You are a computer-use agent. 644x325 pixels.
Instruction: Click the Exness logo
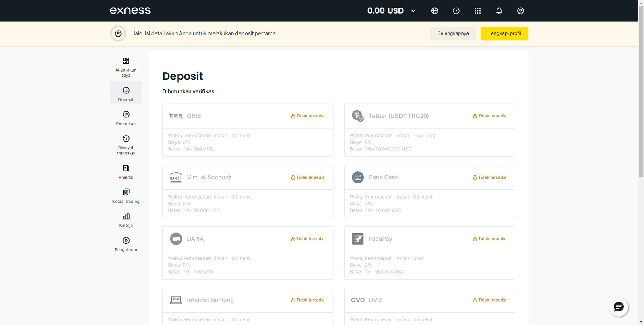[x=130, y=11]
